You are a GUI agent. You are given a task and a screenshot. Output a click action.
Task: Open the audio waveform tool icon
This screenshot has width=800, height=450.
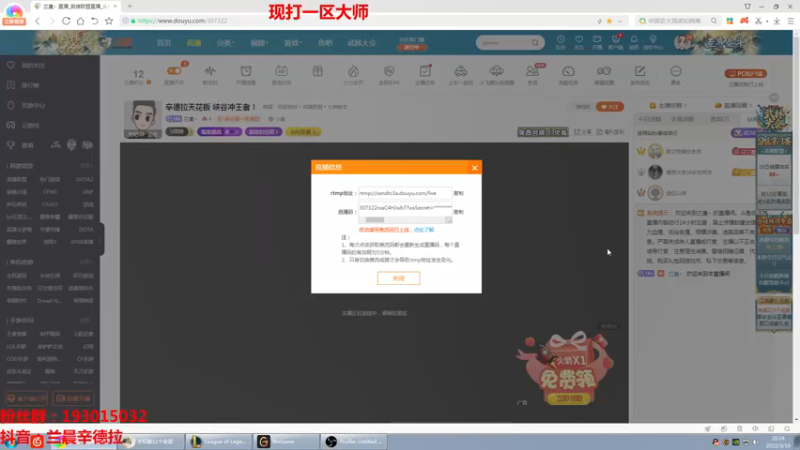pos(210,71)
